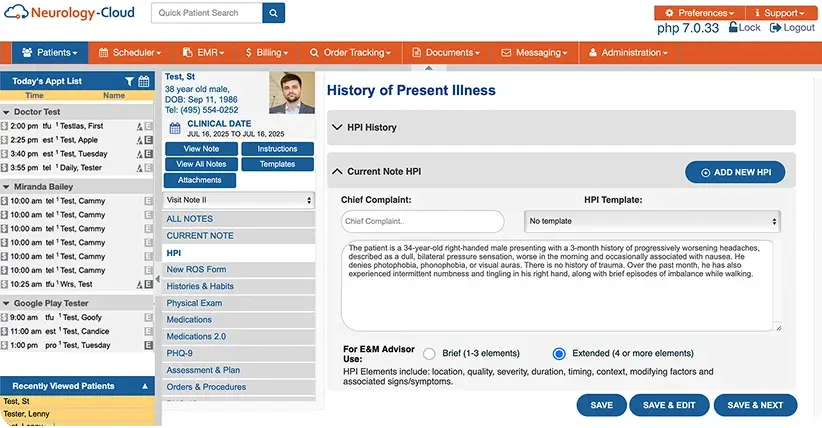This screenshot has width=822, height=428.
Task: Open the EMR menu
Action: pos(203,52)
